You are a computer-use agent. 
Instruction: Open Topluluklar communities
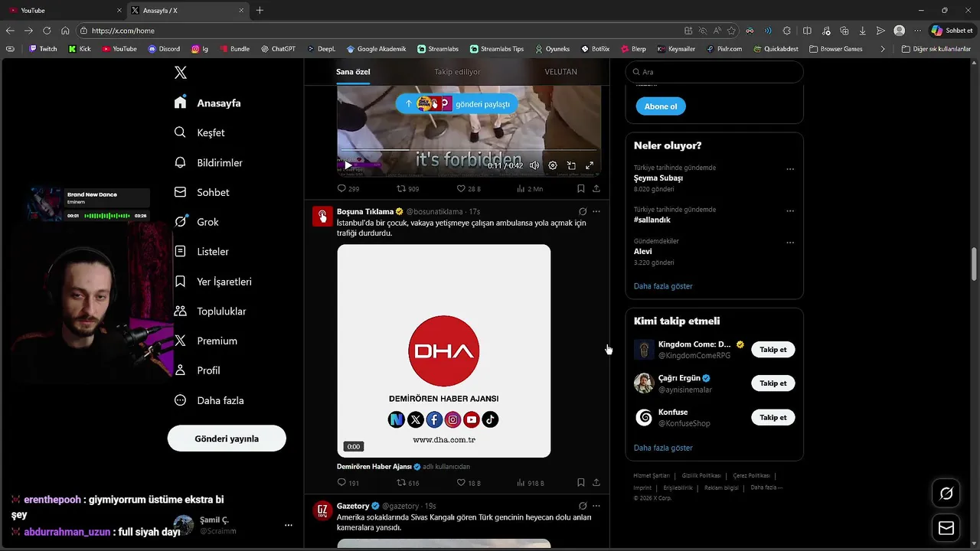click(211, 311)
